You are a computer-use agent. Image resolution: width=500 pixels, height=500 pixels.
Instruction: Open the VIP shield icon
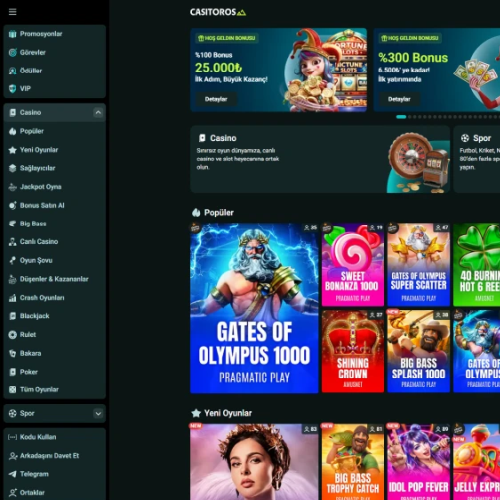tap(13, 89)
